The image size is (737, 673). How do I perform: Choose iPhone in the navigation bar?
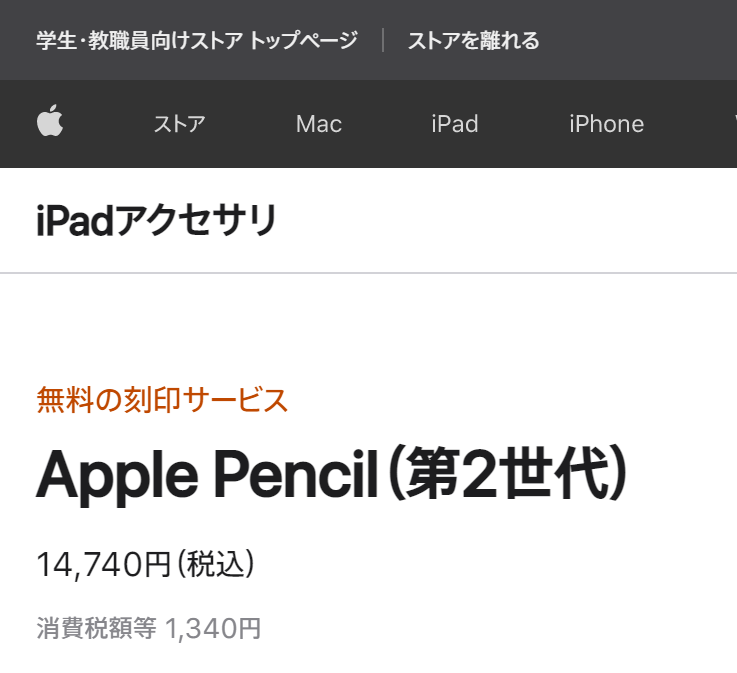(606, 124)
